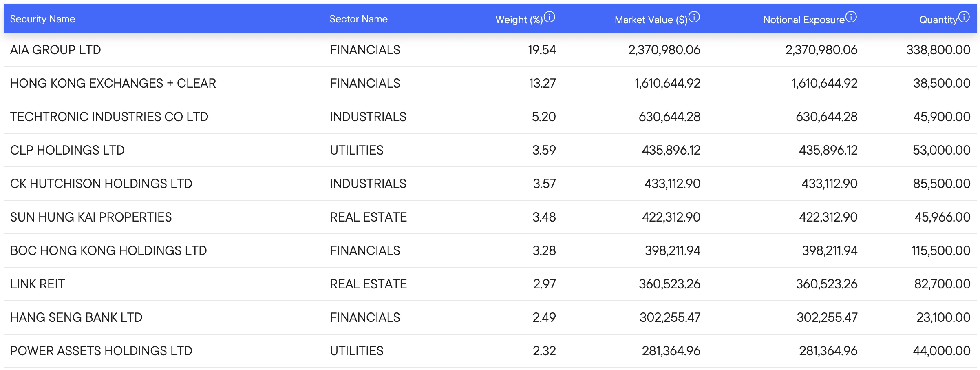Screen dimensions: 980x370
Task: Click the Notional Exposure info icon
Action: (x=851, y=17)
